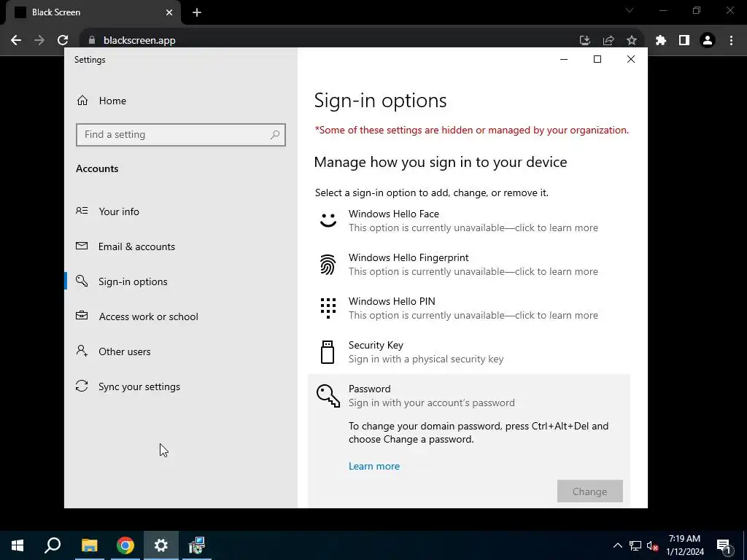Toggle the Chrome side panel icon
Viewport: 747px width, 560px height.
pos(684,41)
